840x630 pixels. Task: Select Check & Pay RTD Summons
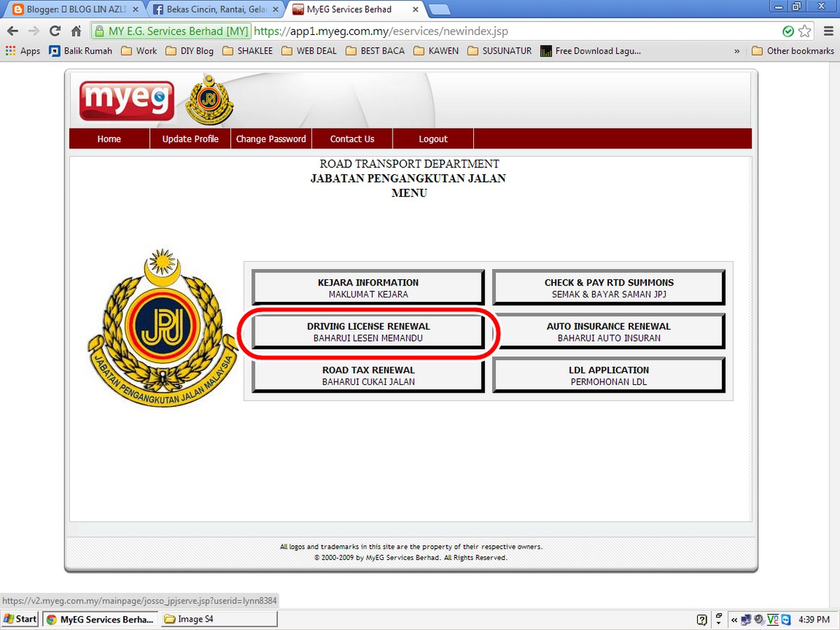(x=609, y=288)
